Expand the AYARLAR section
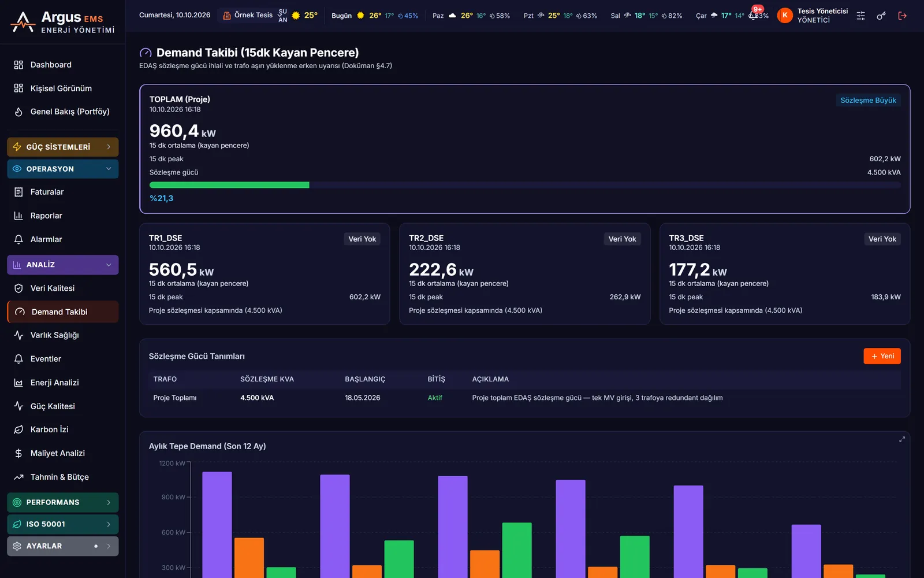Image resolution: width=924 pixels, height=578 pixels. [63, 546]
